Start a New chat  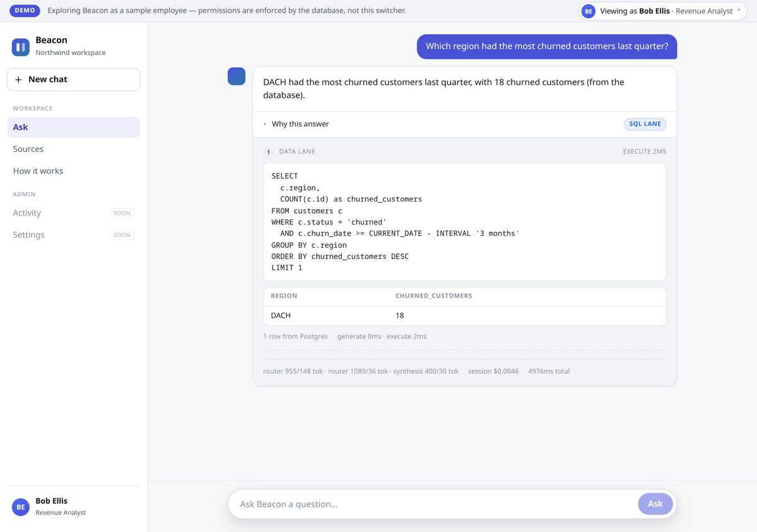[x=74, y=79]
